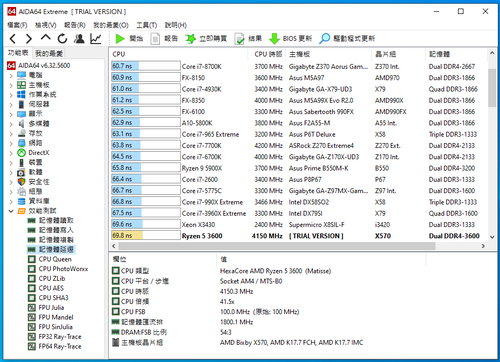The image size is (500, 362).
Task: Open results checklist toolbar button
Action: point(248,39)
